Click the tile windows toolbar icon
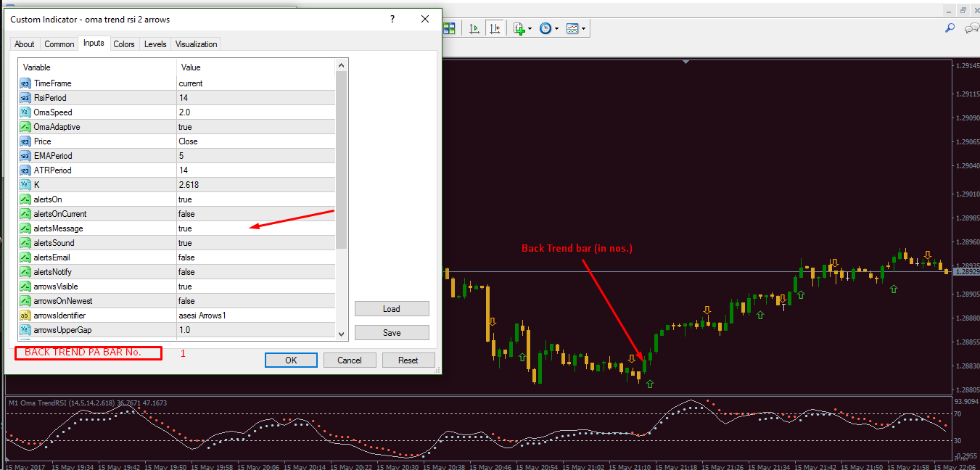 (449, 28)
